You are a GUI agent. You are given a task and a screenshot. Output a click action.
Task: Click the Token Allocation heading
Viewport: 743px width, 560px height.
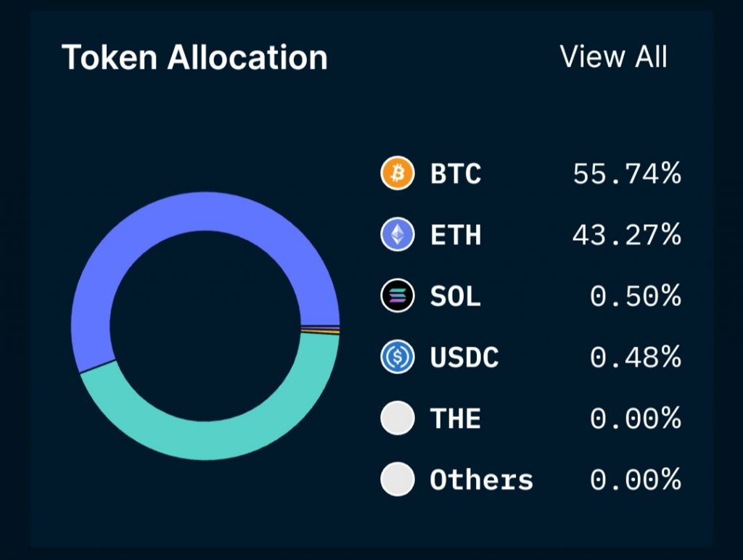tap(194, 57)
